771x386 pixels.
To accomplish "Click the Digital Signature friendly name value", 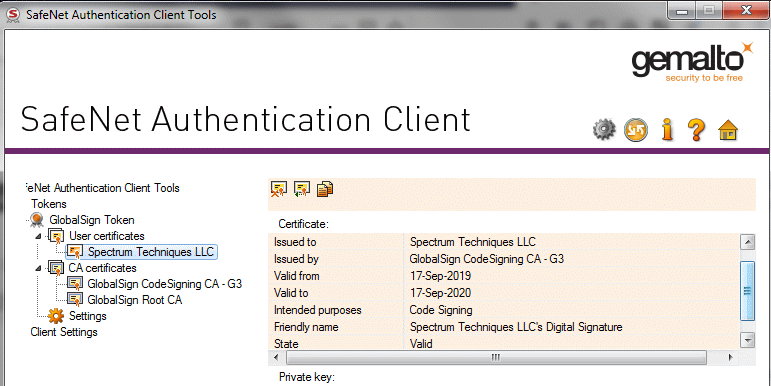I will (516, 327).
